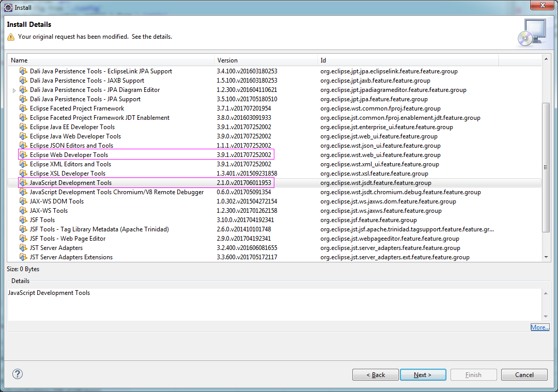Click the icon next to JAX-WS Tools
This screenshot has height=392, width=558.
click(x=23, y=211)
